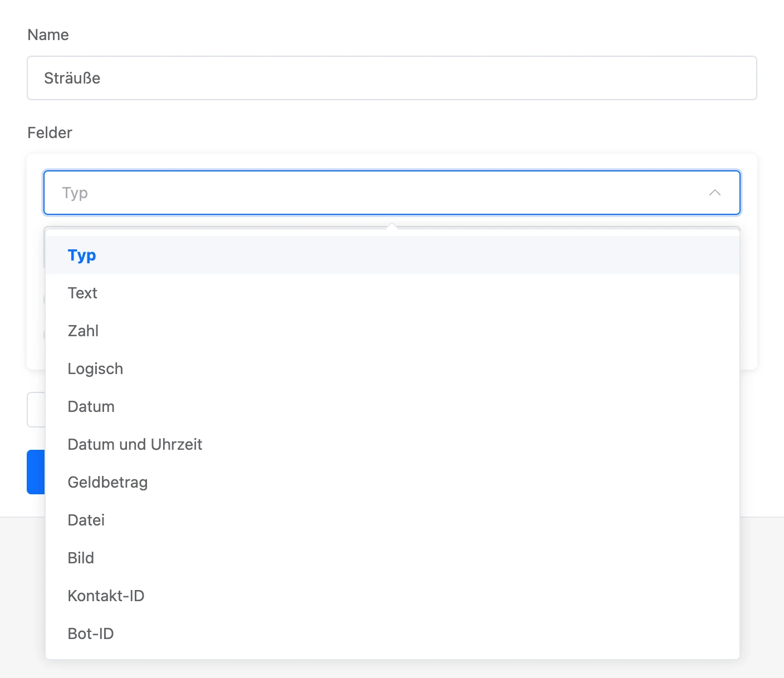Click the partially hidden blue button
This screenshot has width=784, height=678.
tap(36, 472)
